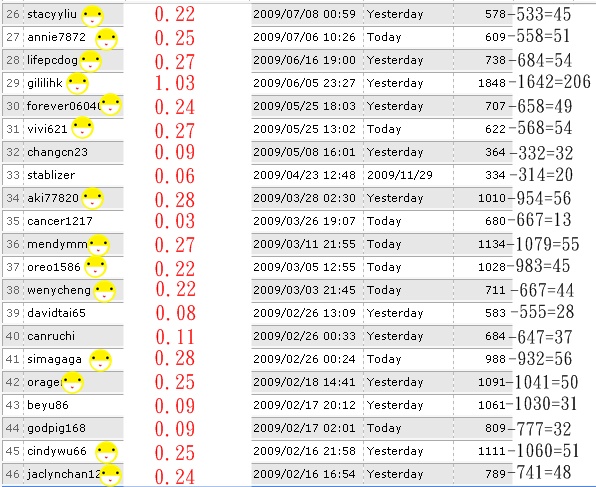Select username cindywu66
Screen dimensions: 596x487
click(x=57, y=451)
